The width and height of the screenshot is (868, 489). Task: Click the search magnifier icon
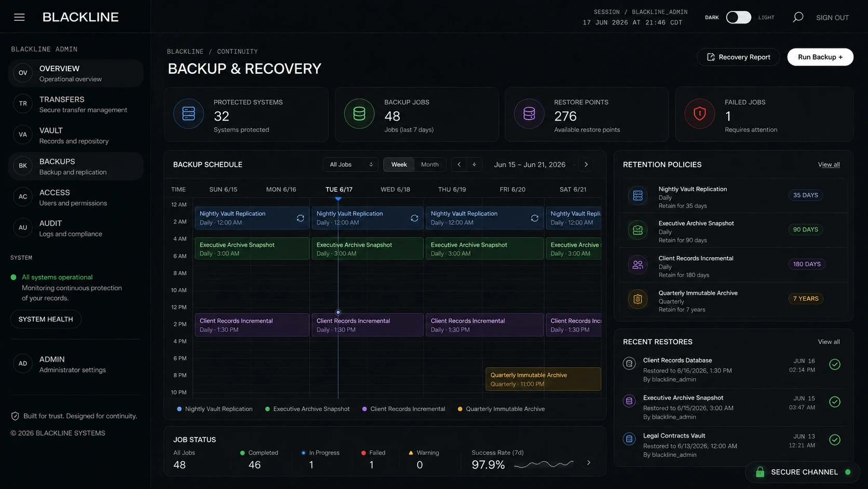[x=798, y=17]
